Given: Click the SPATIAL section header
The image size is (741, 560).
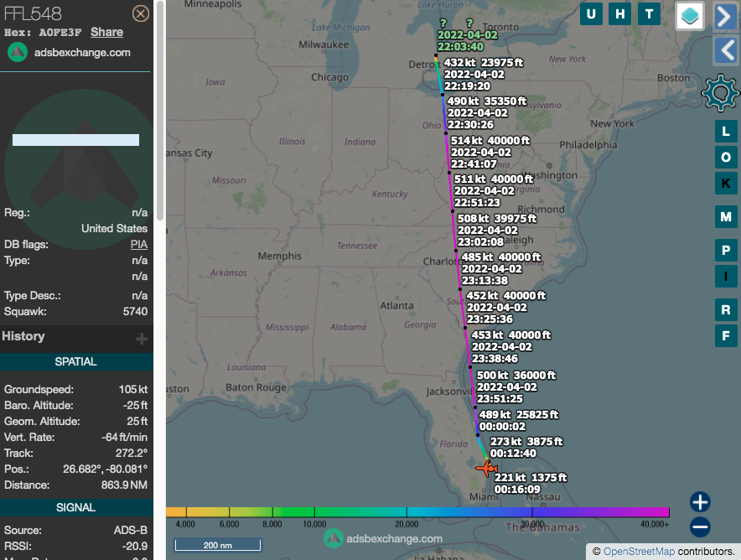Looking at the screenshot, I should click(76, 361).
